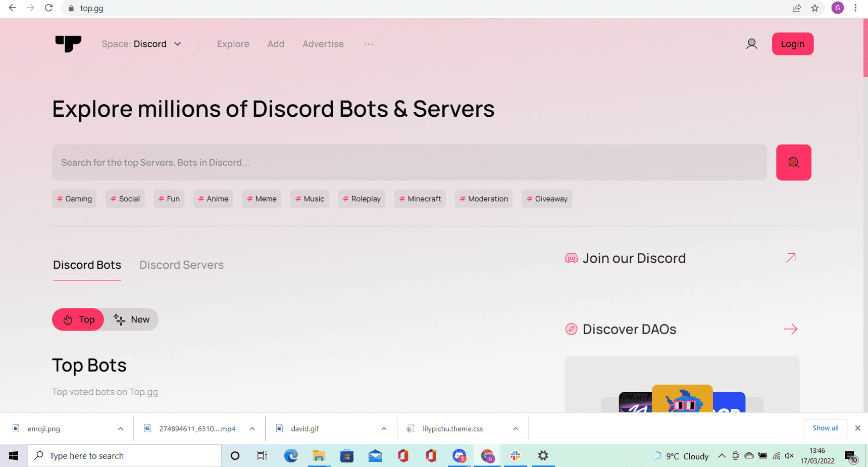Open Windows Start menu
The width and height of the screenshot is (868, 467).
click(14, 456)
